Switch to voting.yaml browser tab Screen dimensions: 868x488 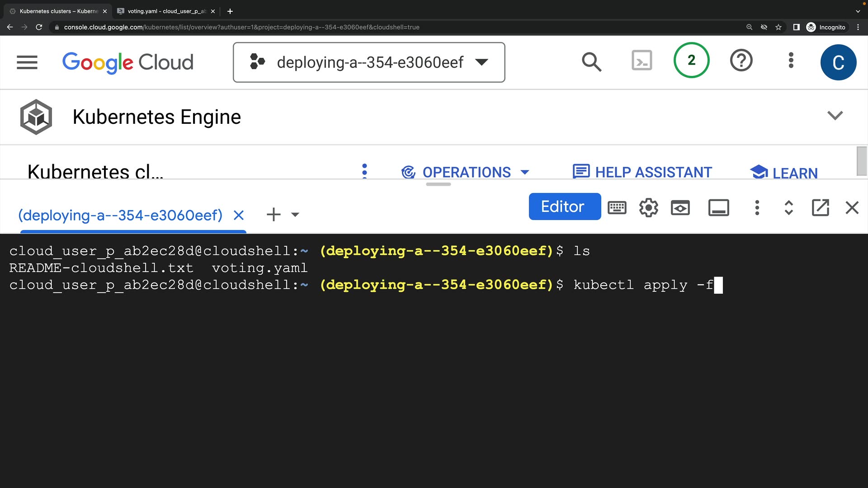click(165, 11)
